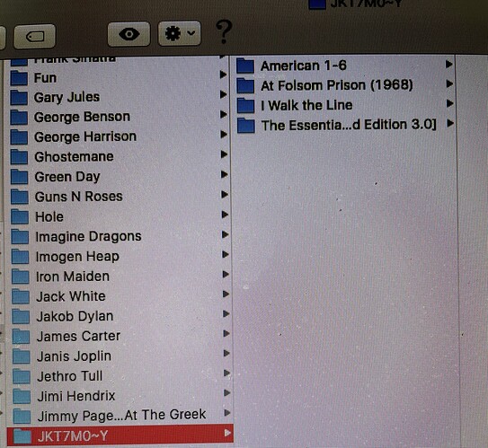Open the Janis Joplin folder
This screenshot has height=448, width=488.
[x=120, y=356]
